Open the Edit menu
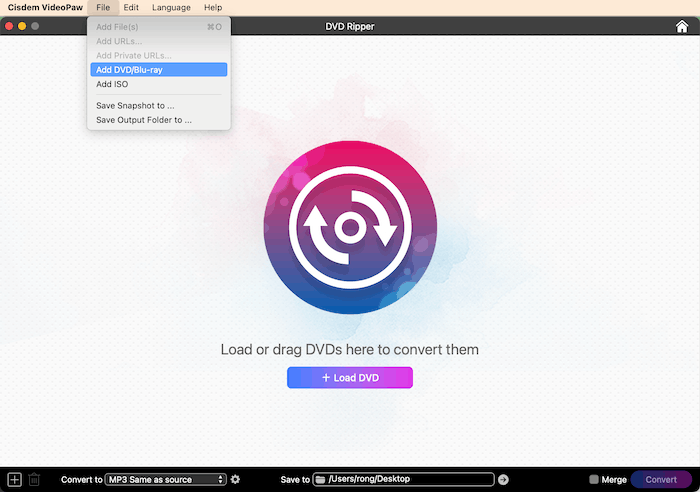The image size is (700, 492). pos(131,7)
